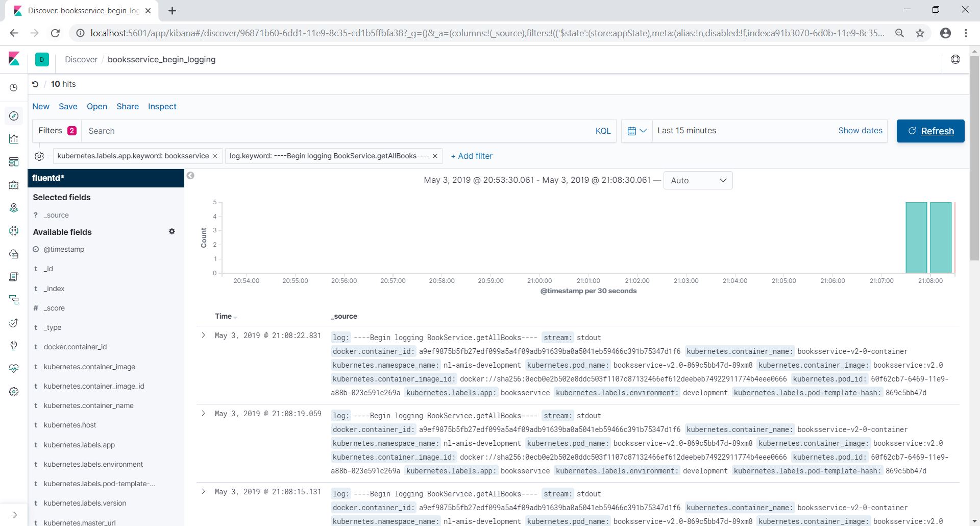This screenshot has height=526, width=980.
Task: Open the Inspect menu item
Action: click(x=162, y=106)
